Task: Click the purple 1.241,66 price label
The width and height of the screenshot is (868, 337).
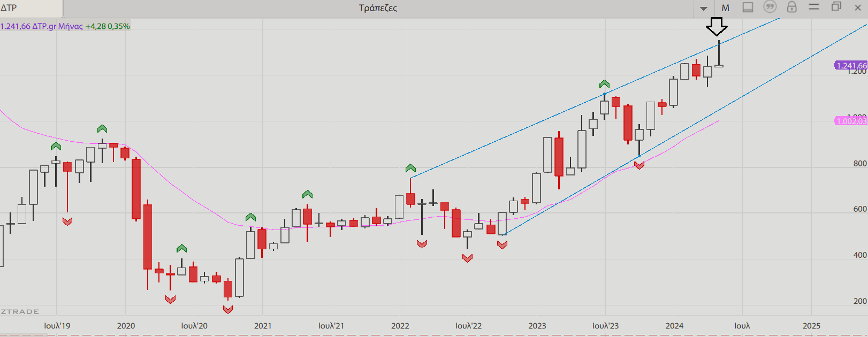Action: (x=851, y=65)
